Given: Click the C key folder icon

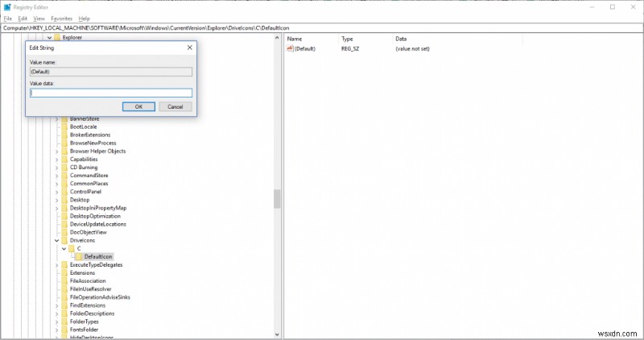Looking at the screenshot, I should pos(72,248).
